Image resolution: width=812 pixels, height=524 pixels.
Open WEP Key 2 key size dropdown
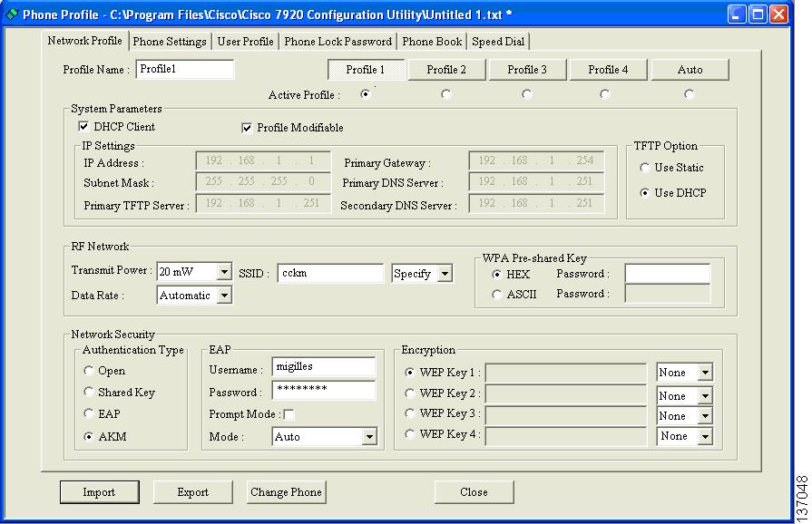pyautogui.click(x=705, y=395)
